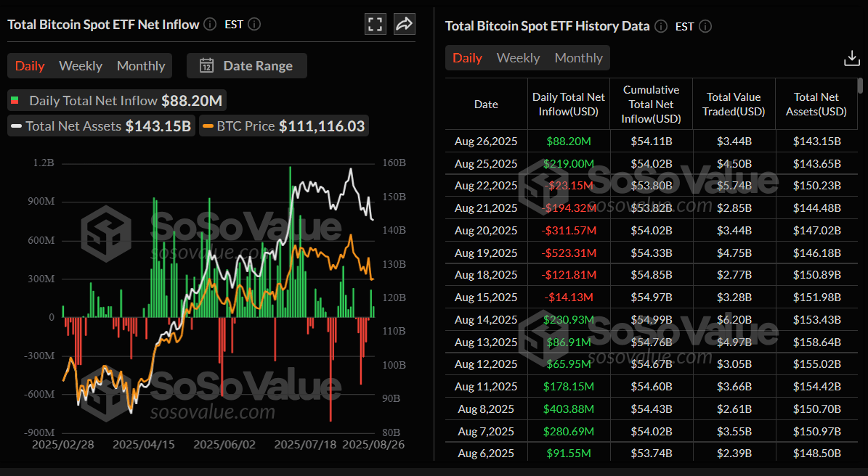Click the Daily Total Net Inflow column header

pos(568,104)
